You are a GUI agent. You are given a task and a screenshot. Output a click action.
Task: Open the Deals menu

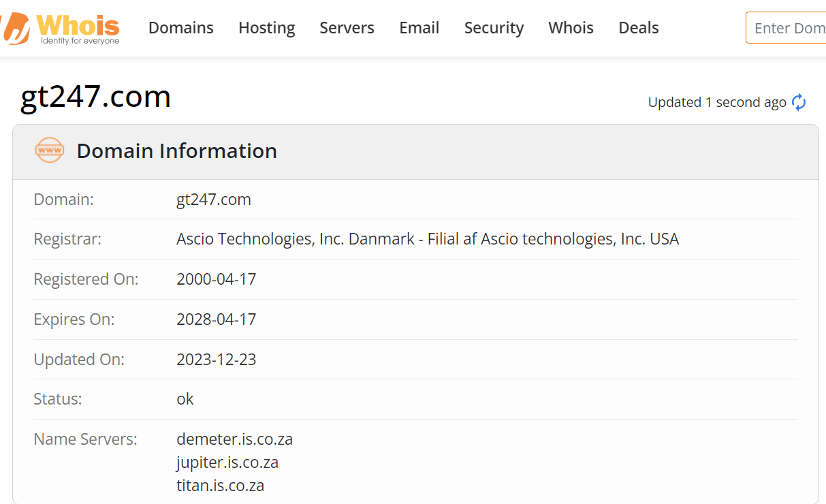[x=639, y=28]
